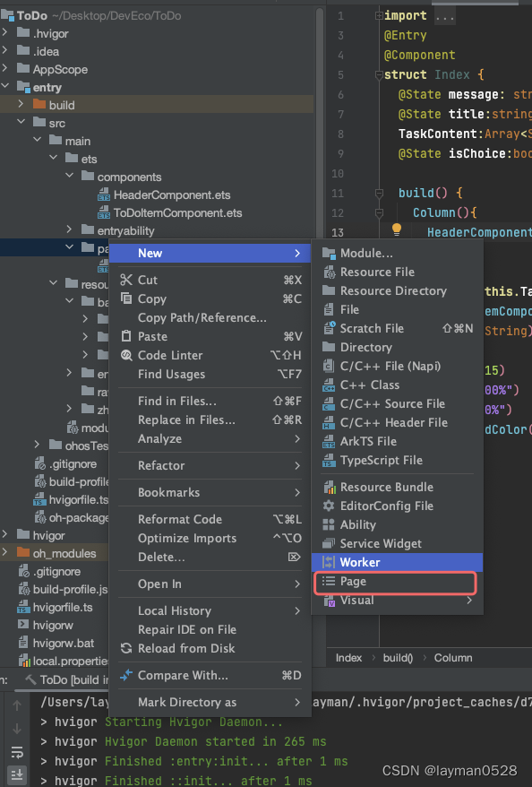Select Find Usages in context menu

point(210,375)
